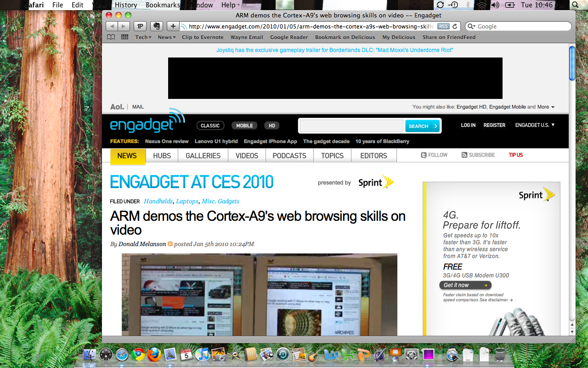Click the LOG IN link
The width and height of the screenshot is (588, 368).
coord(468,125)
